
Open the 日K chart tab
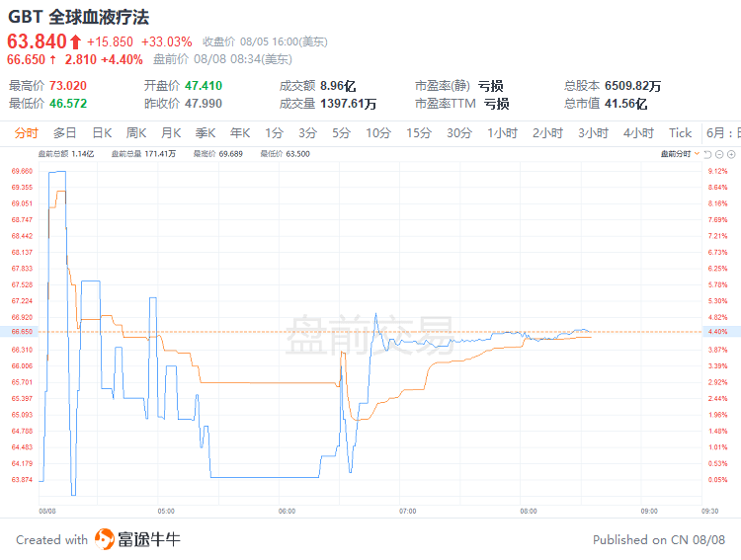102,133
